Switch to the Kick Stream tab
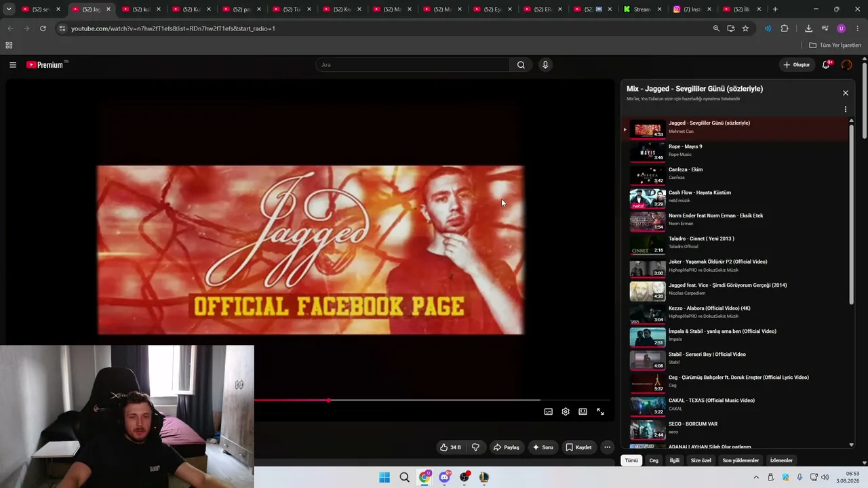This screenshot has width=868, height=488. pos(642,9)
